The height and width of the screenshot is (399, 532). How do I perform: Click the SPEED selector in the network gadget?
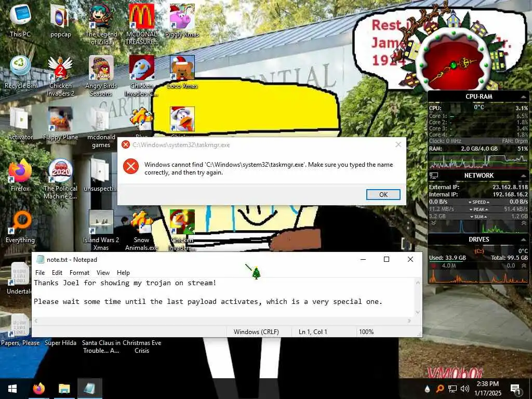coord(478,202)
